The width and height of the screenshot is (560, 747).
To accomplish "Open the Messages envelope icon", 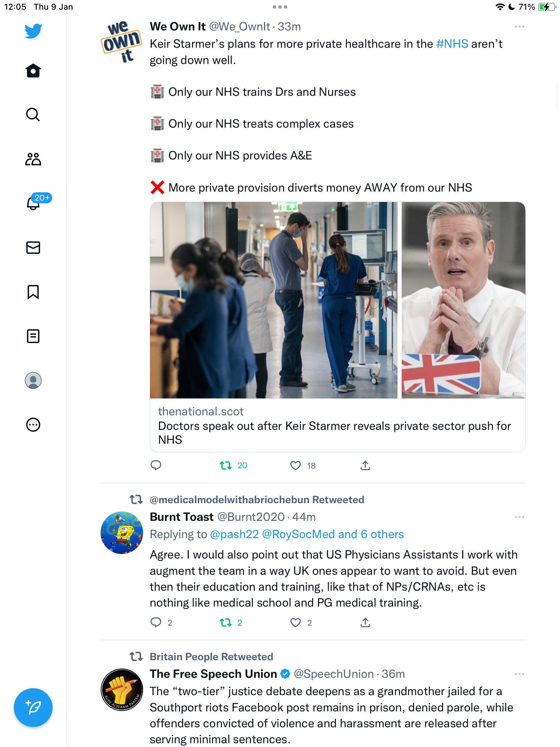I will [x=33, y=248].
